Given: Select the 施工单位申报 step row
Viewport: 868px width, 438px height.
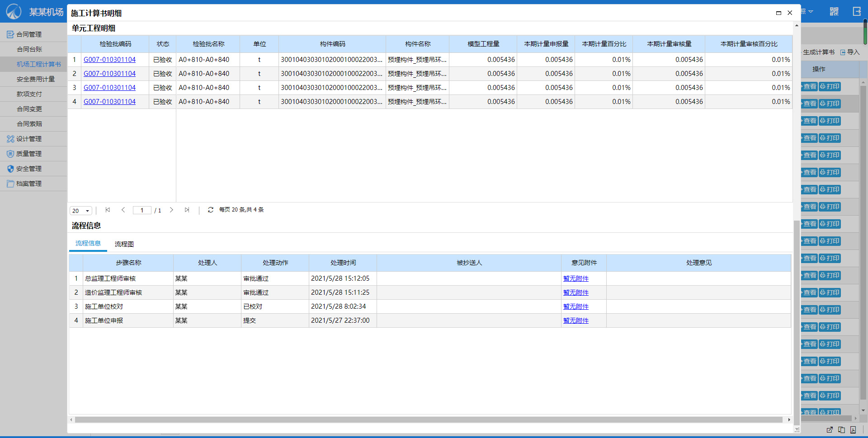Looking at the screenshot, I should [430, 320].
